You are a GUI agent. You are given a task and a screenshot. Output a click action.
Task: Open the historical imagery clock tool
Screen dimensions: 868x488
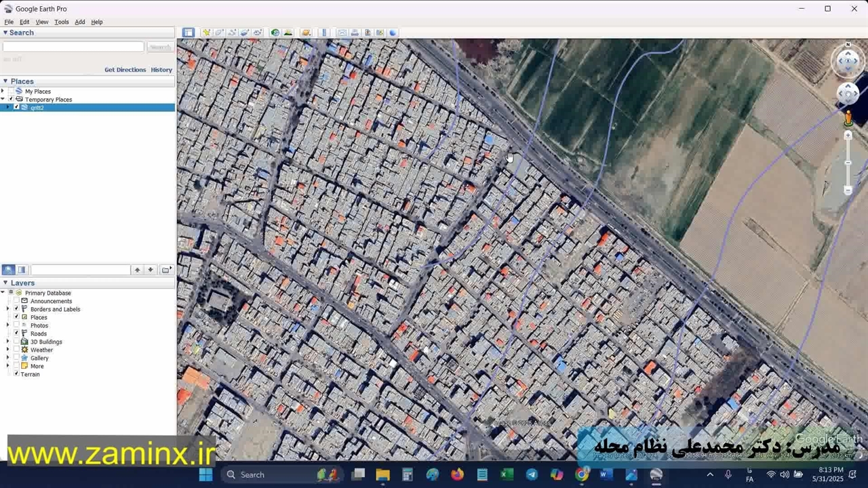click(x=275, y=33)
